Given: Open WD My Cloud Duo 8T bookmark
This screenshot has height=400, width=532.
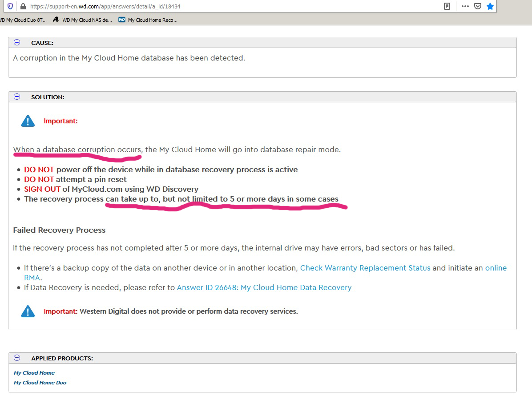Looking at the screenshot, I should click(23, 20).
